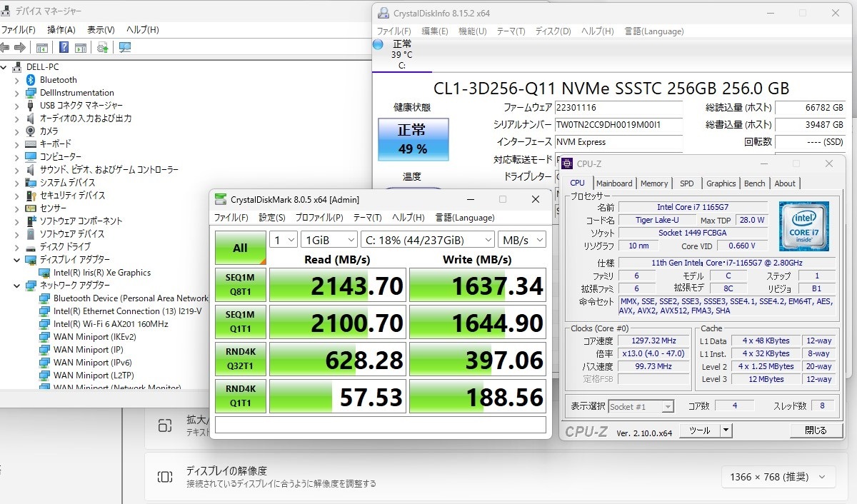Image resolution: width=857 pixels, height=504 pixels.
Task: Open ディスク(D) menu in CrystalDiskInfo
Action: (553, 31)
